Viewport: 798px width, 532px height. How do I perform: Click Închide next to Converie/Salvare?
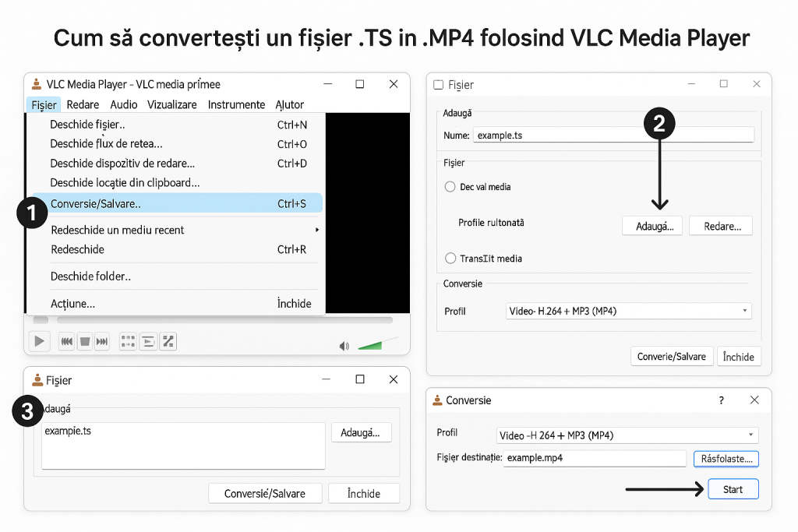[x=739, y=357]
